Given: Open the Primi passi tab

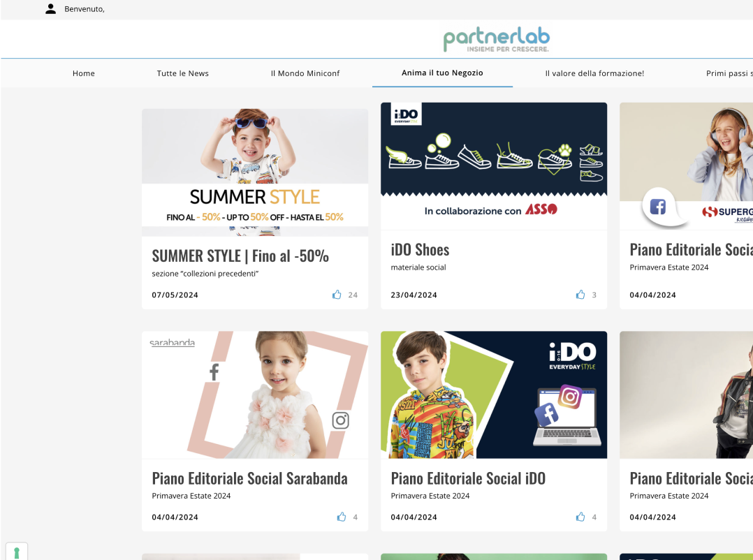Looking at the screenshot, I should (729, 73).
